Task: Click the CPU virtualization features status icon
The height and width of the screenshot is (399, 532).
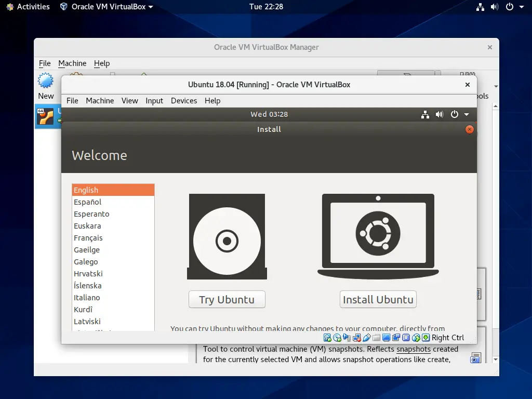Action: [x=406, y=338]
